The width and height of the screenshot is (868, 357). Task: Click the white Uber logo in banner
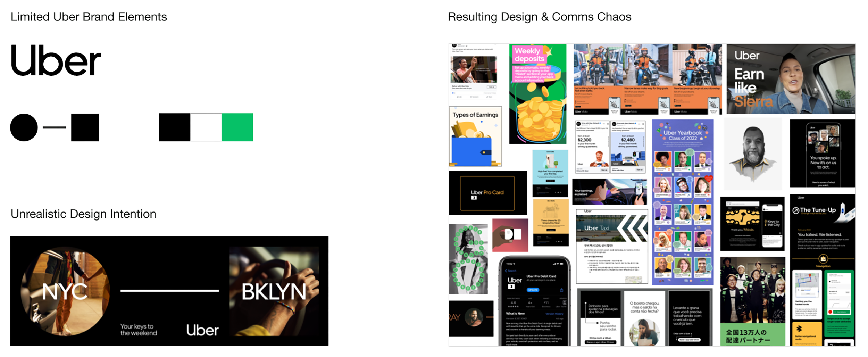(202, 330)
